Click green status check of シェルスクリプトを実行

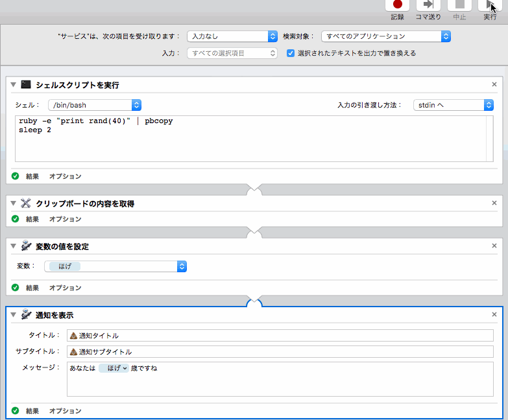pos(15,176)
